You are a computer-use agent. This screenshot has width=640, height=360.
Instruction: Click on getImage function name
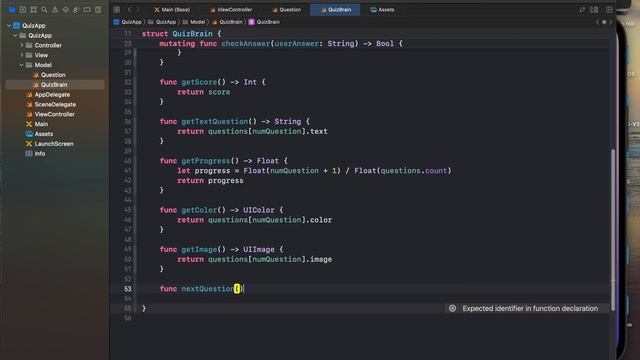pos(199,249)
